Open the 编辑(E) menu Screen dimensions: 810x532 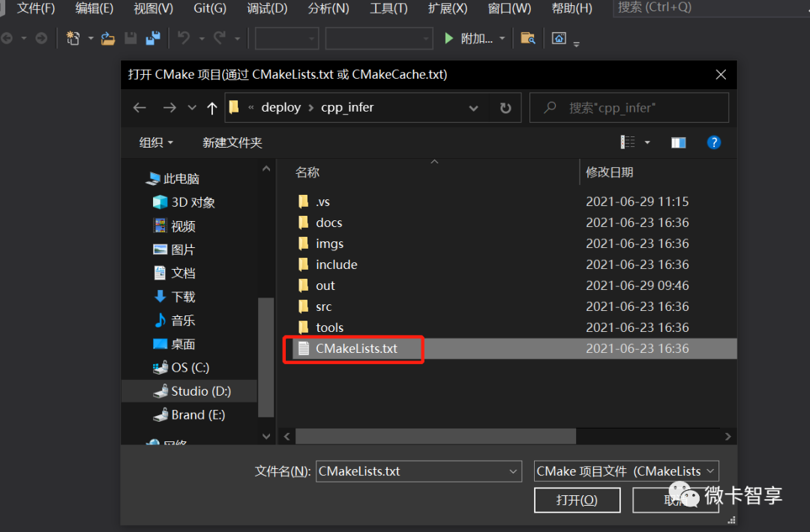tap(94, 8)
